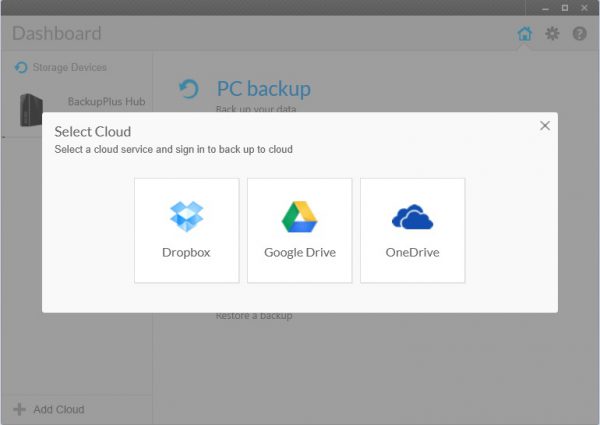Screen dimensions: 600x425
Task: Open help via the question mark icon
Action: [x=580, y=34]
